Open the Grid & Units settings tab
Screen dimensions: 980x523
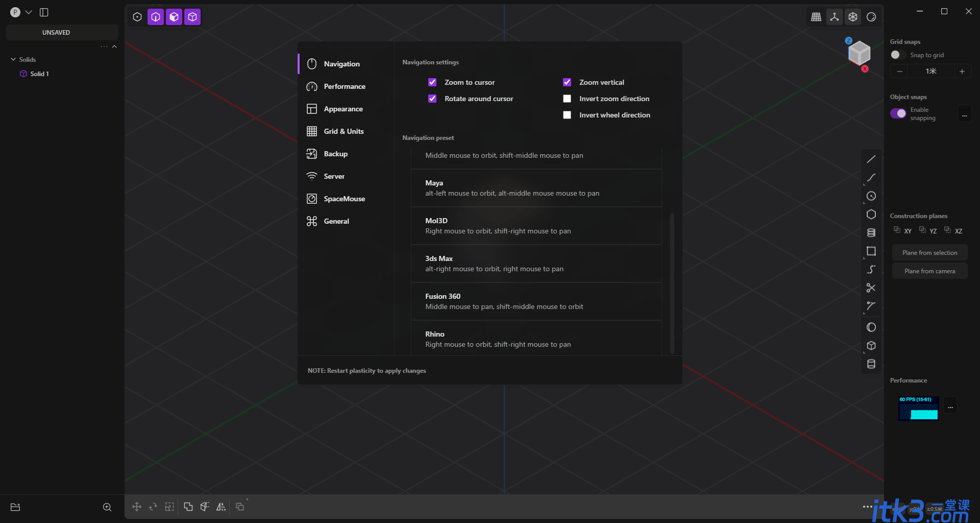coord(346,131)
